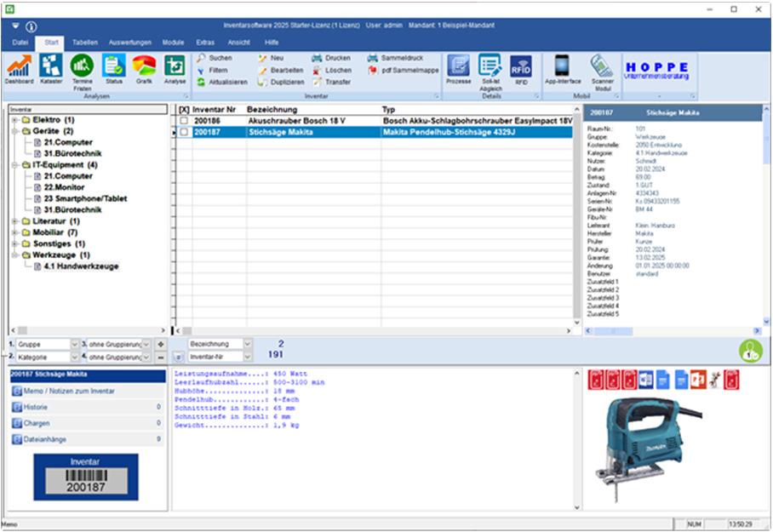Viewport: 773px width, 532px height.
Task: Open the PowerPoint attachment icon
Action: [x=698, y=380]
